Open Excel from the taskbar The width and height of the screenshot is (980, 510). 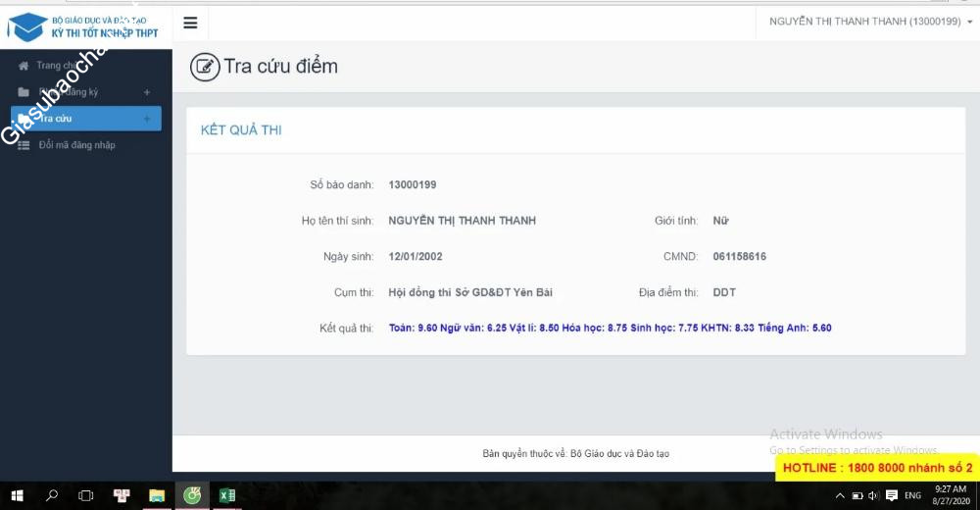(x=226, y=495)
